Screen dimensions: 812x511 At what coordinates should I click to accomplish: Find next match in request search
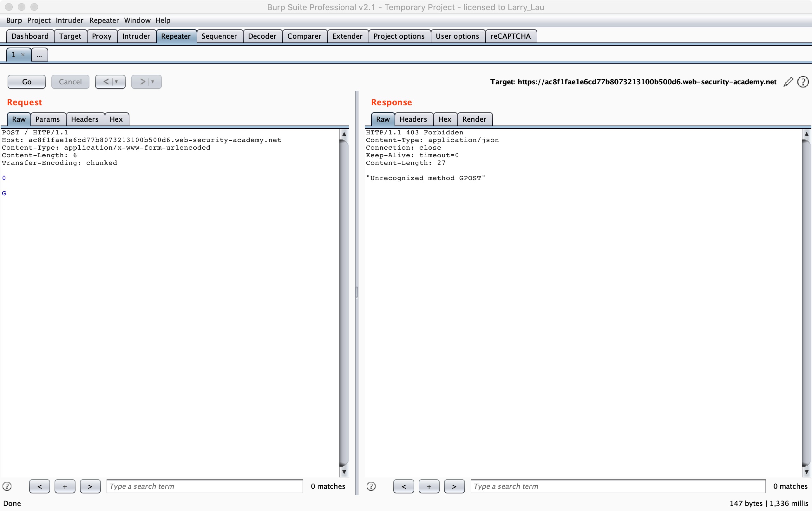point(90,486)
